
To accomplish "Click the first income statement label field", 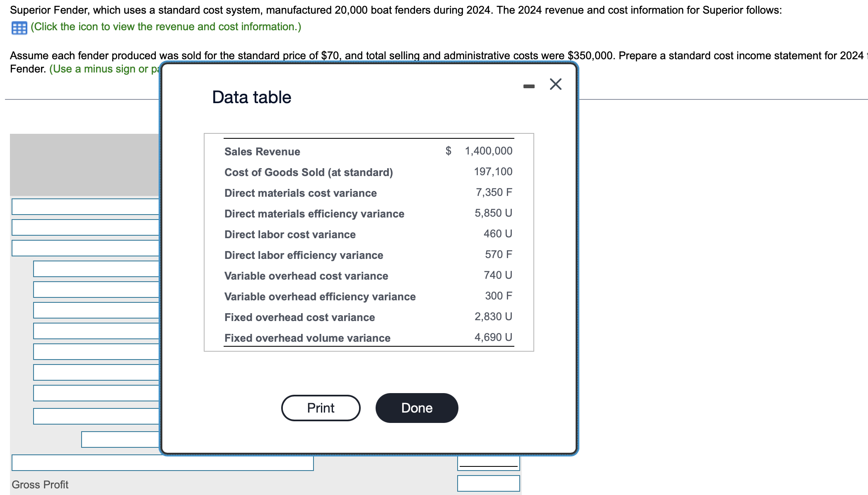I will (x=85, y=207).
